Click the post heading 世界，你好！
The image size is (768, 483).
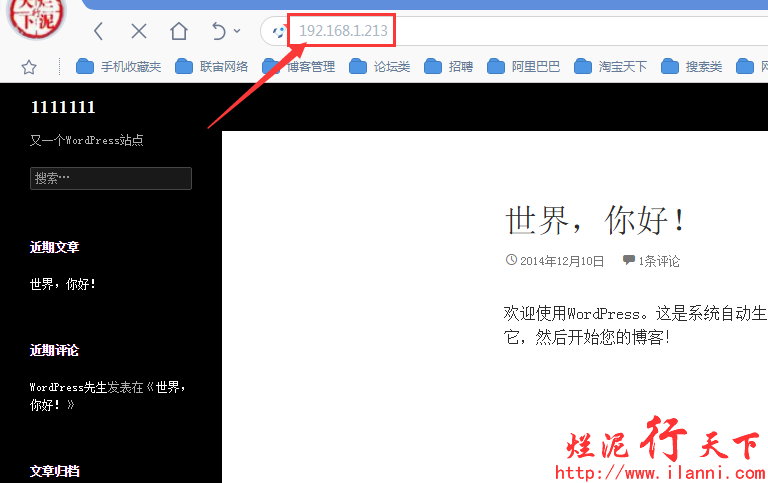[x=597, y=220]
